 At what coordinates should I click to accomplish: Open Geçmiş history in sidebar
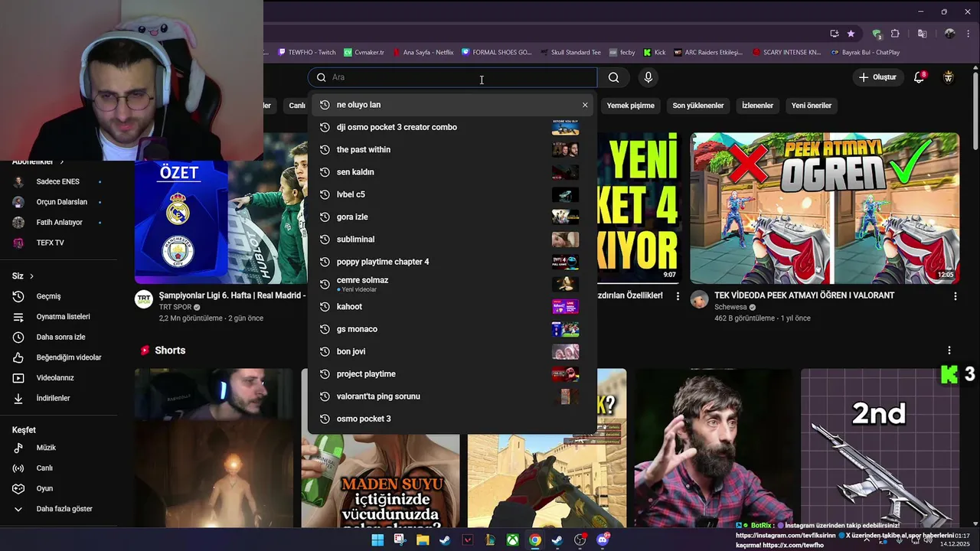[x=48, y=296]
